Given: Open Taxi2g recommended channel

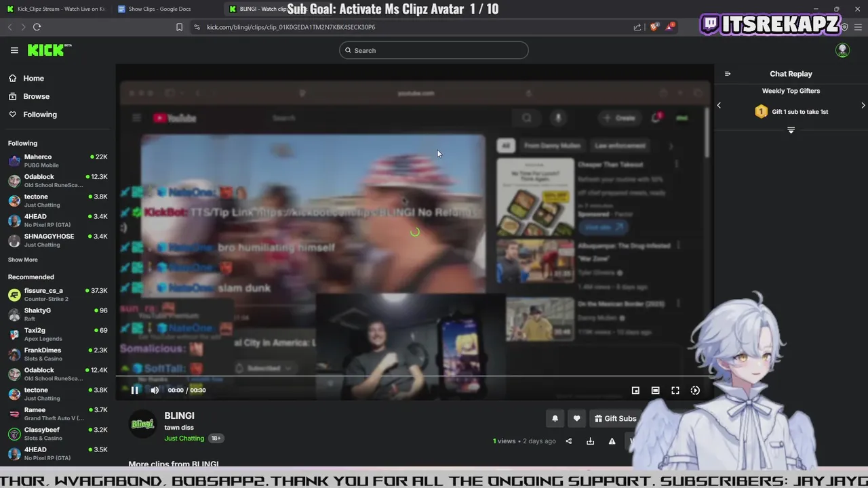Looking at the screenshot, I should coord(58,334).
